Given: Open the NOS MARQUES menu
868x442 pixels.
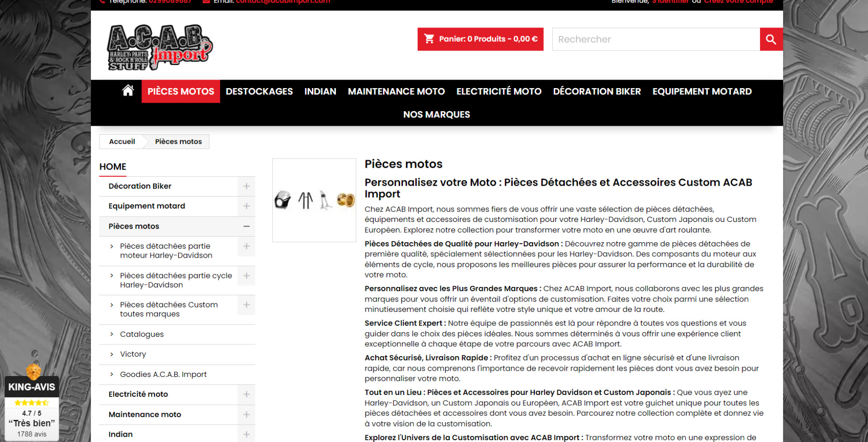Looking at the screenshot, I should point(437,114).
